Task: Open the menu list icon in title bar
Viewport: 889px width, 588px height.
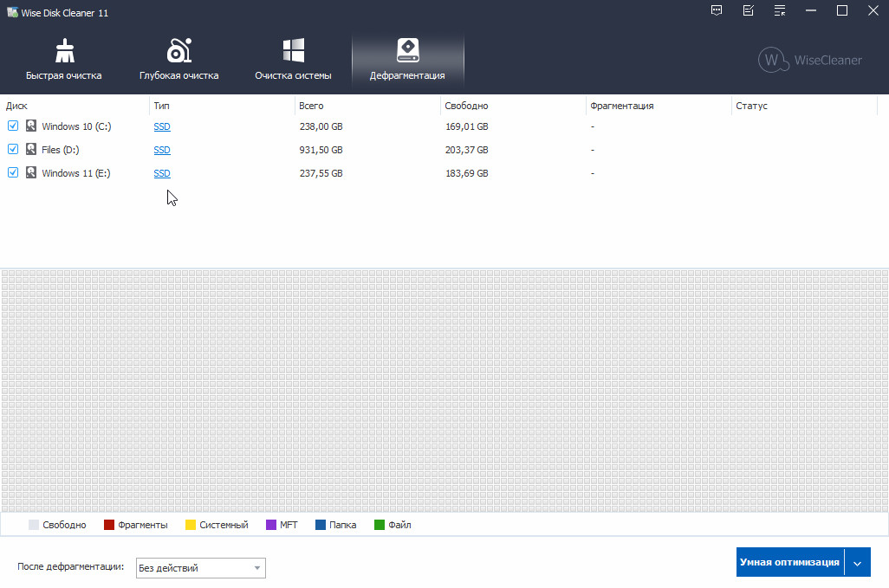Action: [x=780, y=11]
